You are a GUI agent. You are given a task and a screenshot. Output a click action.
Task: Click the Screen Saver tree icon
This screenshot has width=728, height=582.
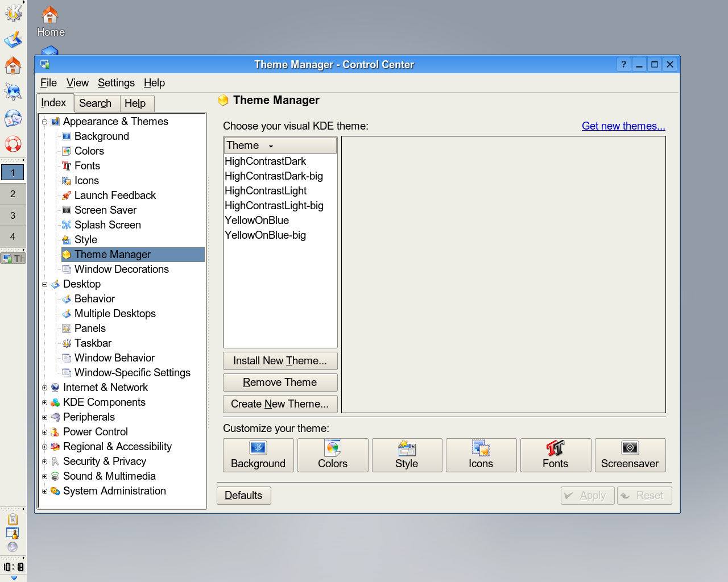[67, 210]
